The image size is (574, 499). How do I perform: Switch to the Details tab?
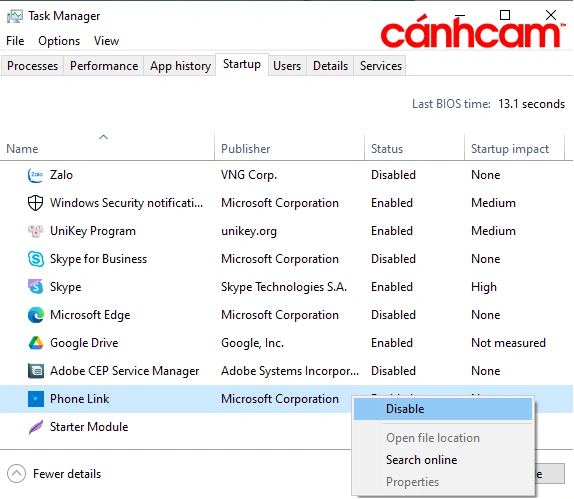330,66
